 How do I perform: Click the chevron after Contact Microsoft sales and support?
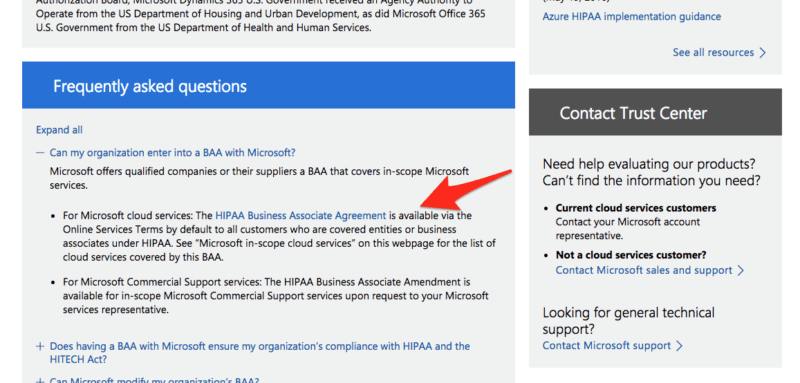pos(741,270)
